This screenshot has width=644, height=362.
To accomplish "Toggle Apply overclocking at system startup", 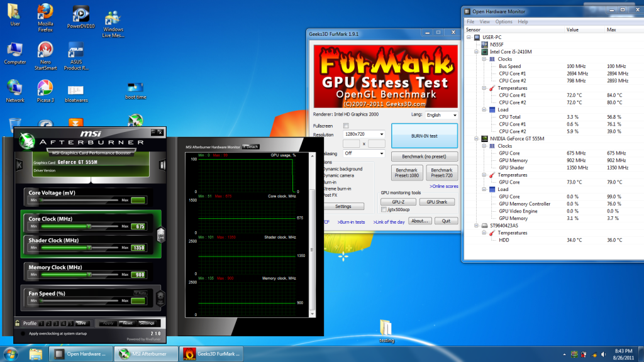I will click(23, 333).
